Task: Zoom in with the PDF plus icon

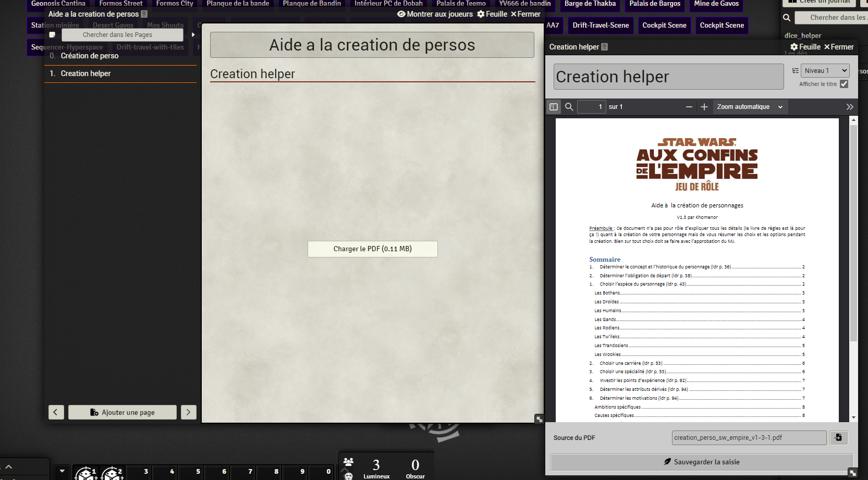Action: (704, 107)
